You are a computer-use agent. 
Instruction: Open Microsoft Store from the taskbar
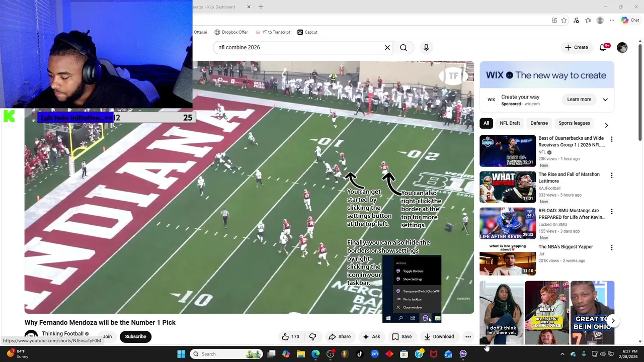(404, 354)
